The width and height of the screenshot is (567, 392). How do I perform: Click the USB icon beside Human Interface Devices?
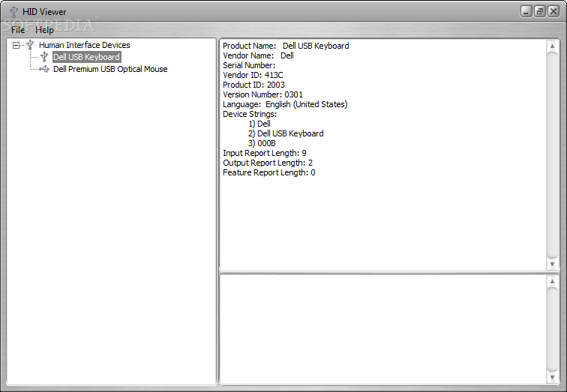[30, 45]
